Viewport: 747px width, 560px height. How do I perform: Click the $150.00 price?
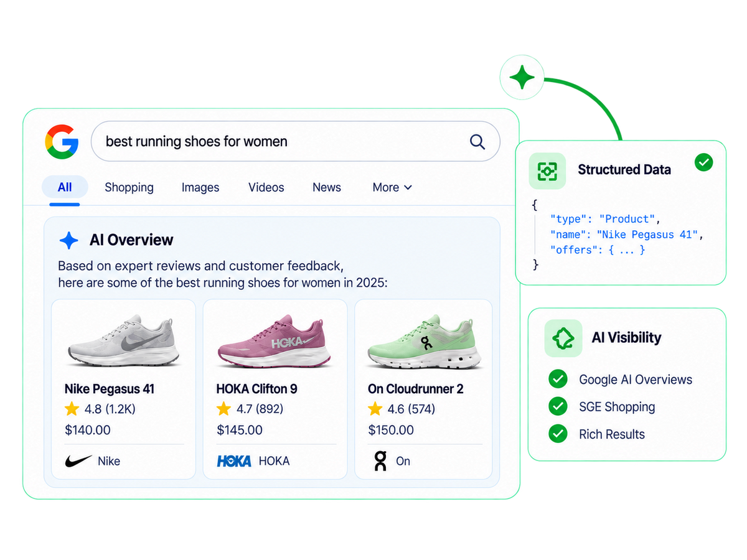point(391,430)
